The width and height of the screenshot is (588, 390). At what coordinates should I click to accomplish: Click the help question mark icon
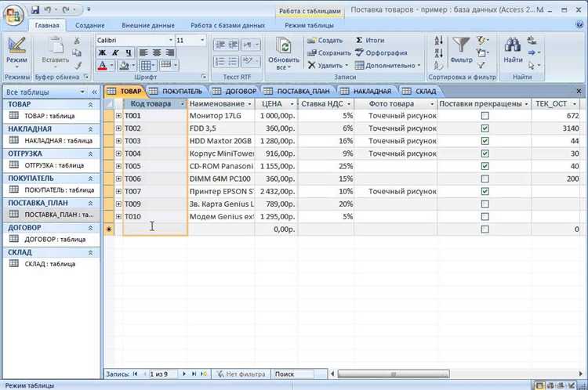coord(579,25)
